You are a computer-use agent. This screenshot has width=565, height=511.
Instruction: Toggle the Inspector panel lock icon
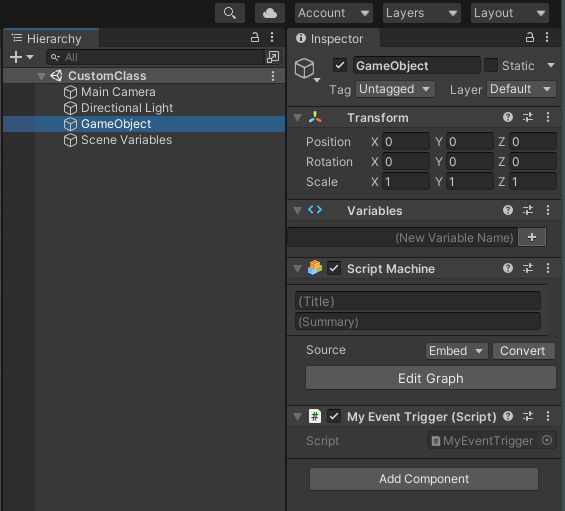click(x=530, y=37)
